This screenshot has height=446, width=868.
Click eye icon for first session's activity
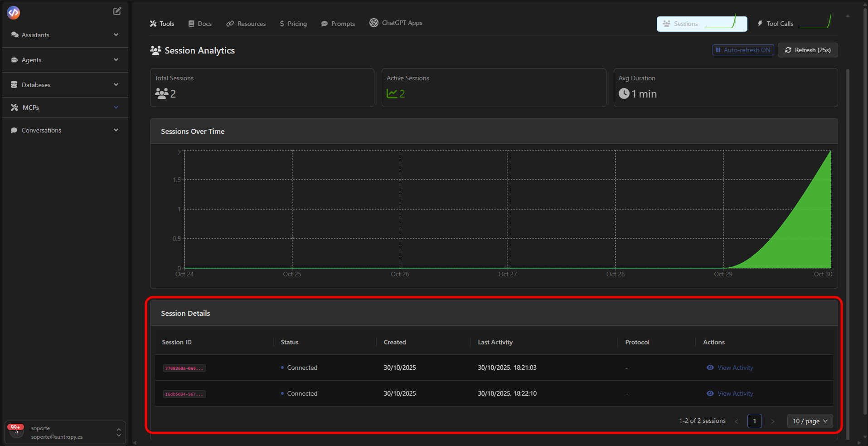[710, 368]
